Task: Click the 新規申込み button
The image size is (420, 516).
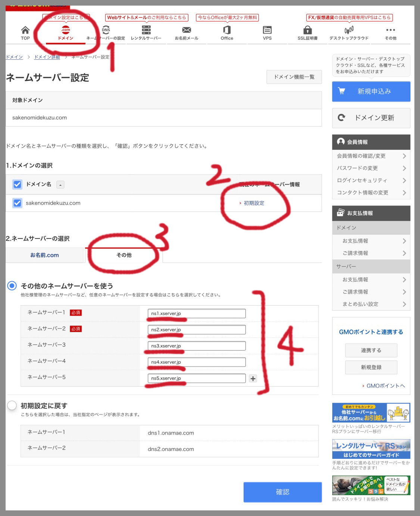Action: click(x=371, y=92)
